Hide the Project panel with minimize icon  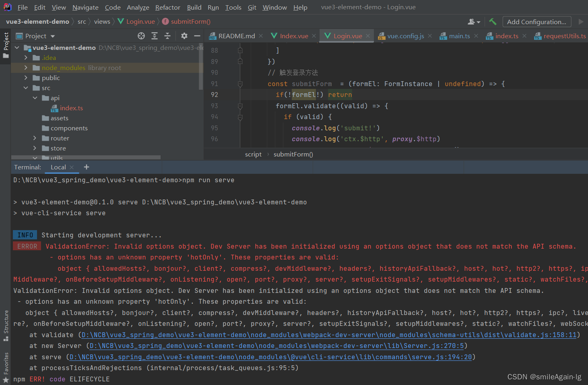pos(197,36)
